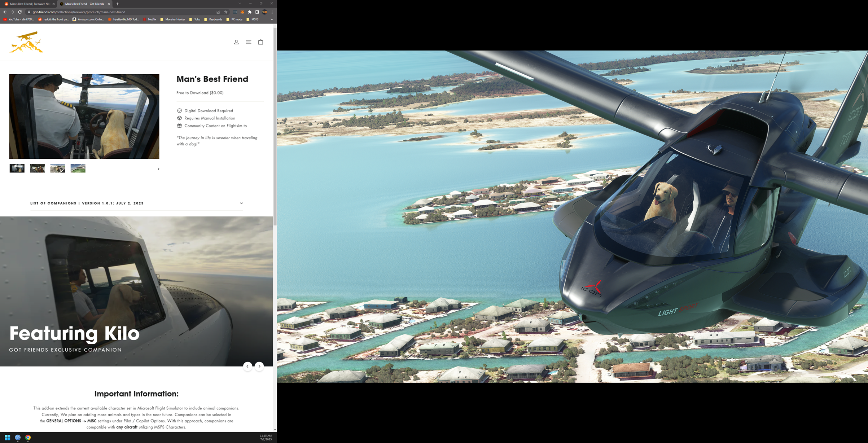
Task: Click the Got Friends airplane logo
Action: coord(26,42)
